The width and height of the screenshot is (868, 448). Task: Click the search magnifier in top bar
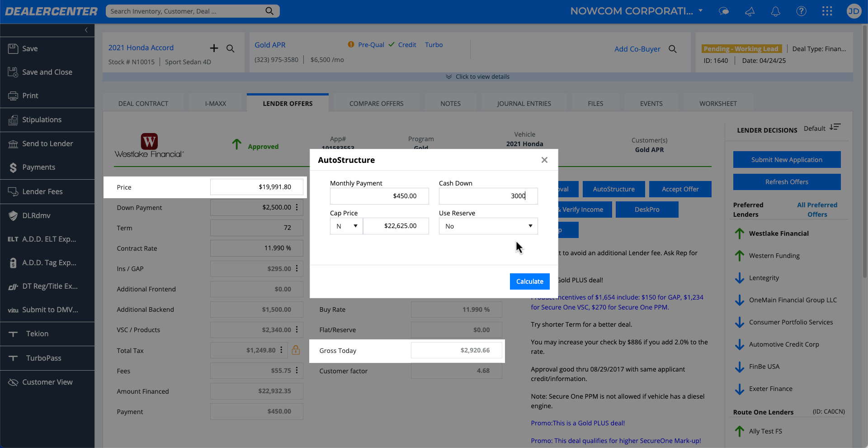(269, 11)
